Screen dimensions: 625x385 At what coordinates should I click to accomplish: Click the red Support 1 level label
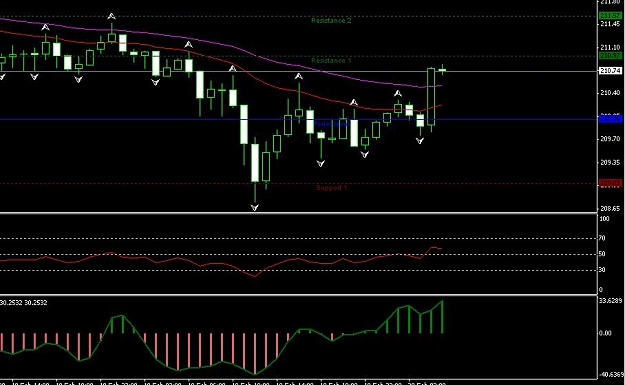point(331,188)
